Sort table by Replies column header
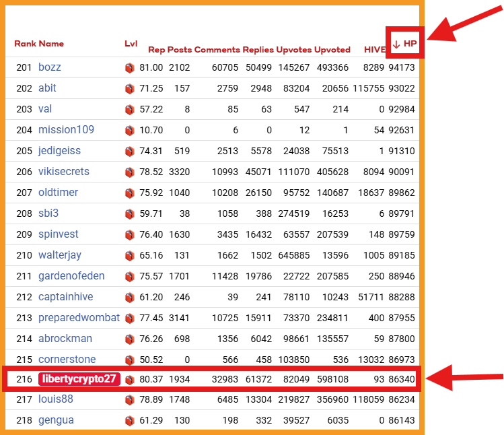 pyautogui.click(x=258, y=50)
